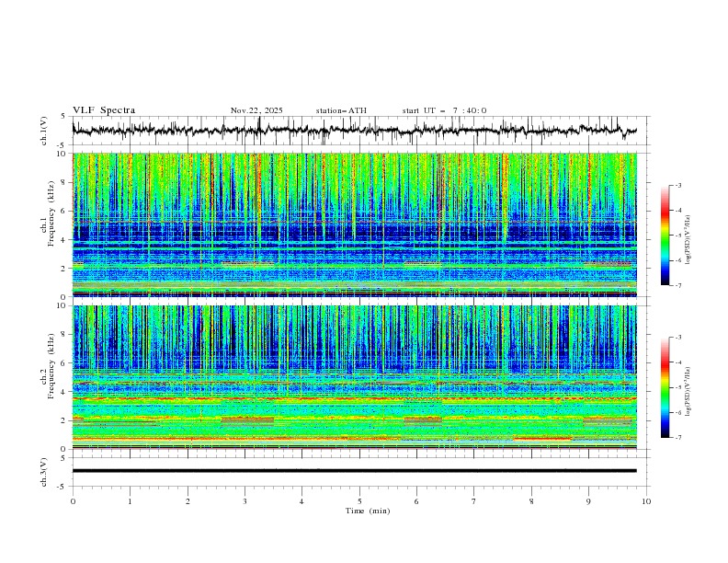
Task: Click the ch.1 PSD color scale bar
Action: click(665, 236)
